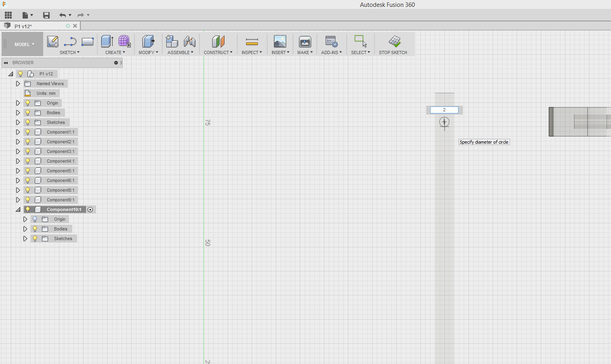This screenshot has width=611, height=364.
Task: Close the P1 v12 document tab
Action: coord(75,26)
